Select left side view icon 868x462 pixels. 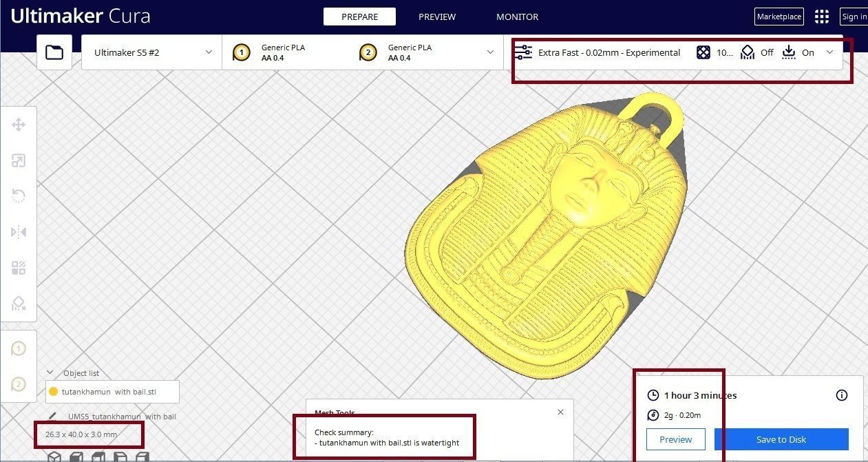point(120,456)
